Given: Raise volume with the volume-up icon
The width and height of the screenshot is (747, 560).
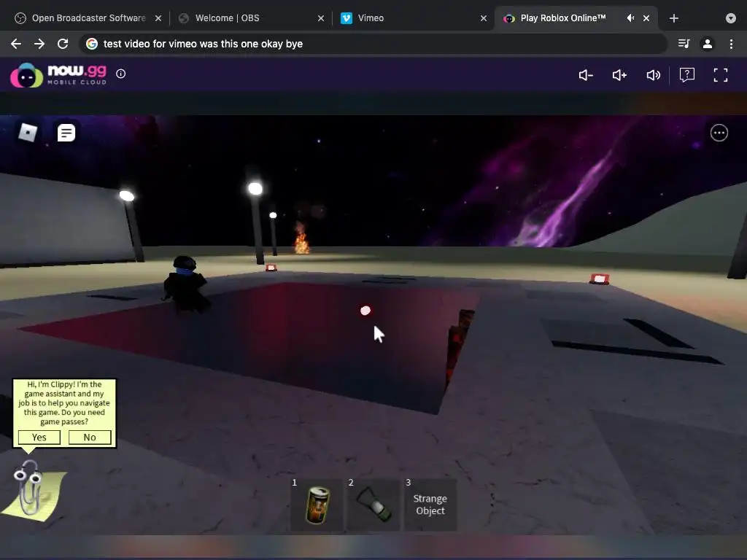Looking at the screenshot, I should click(619, 75).
